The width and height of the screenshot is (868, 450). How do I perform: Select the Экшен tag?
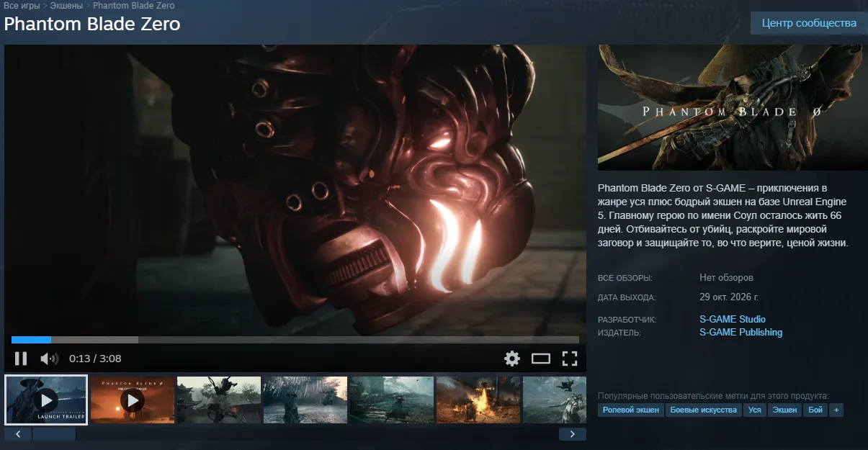click(785, 410)
